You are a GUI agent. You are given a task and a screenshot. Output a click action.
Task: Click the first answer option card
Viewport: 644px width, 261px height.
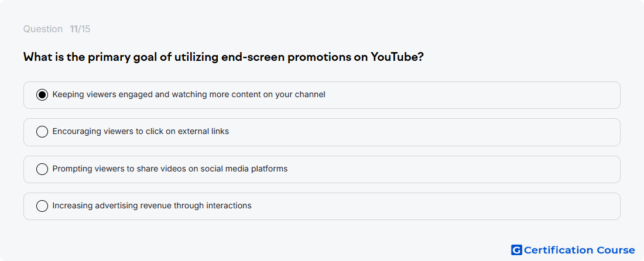pos(321,95)
